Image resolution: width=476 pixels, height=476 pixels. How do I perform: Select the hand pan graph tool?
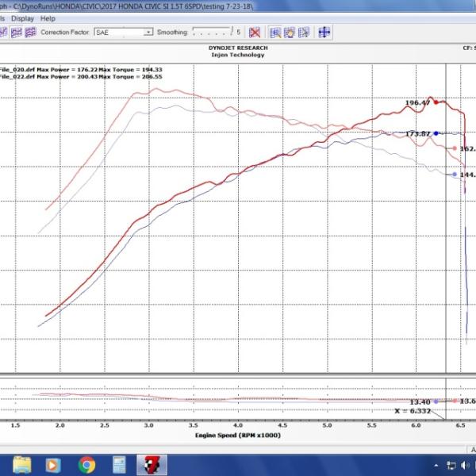click(290, 33)
